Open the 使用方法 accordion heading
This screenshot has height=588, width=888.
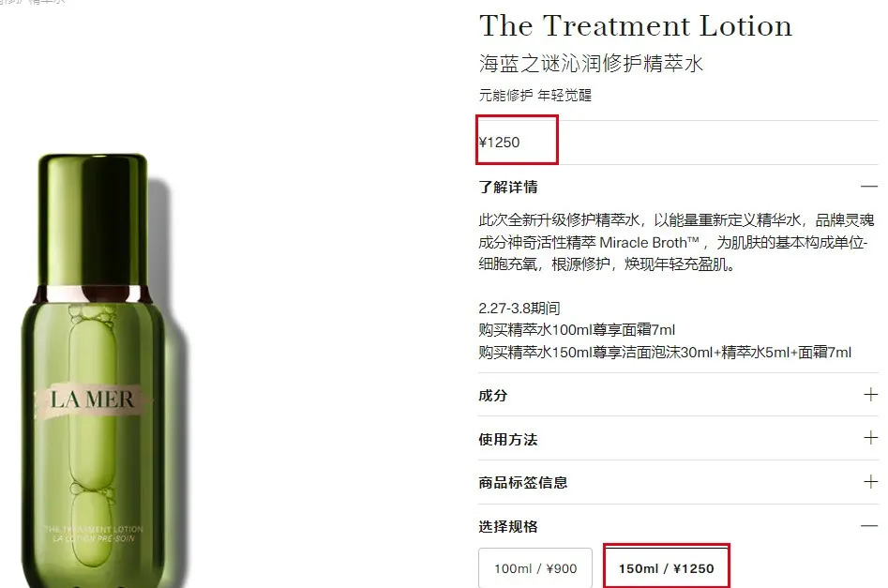pos(508,440)
